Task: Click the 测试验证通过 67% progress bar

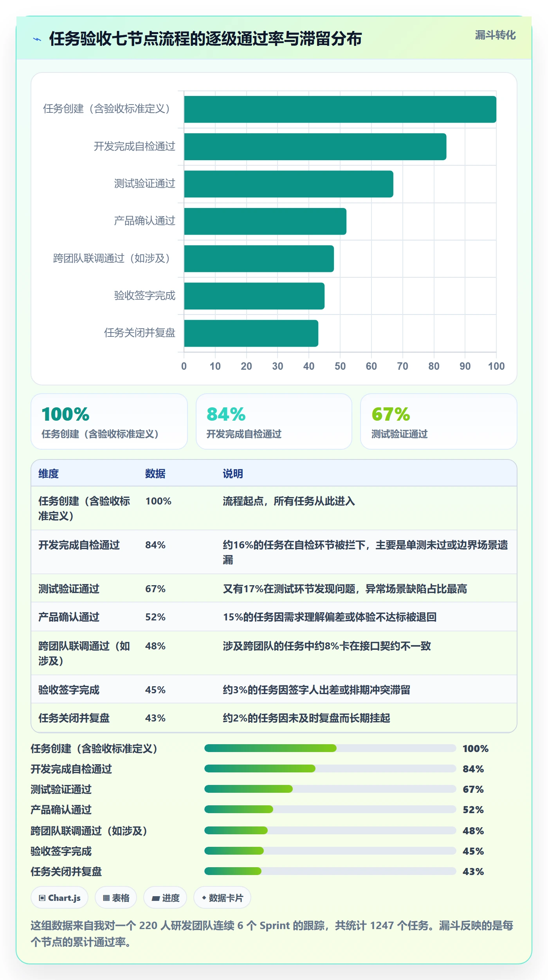Action: (330, 789)
